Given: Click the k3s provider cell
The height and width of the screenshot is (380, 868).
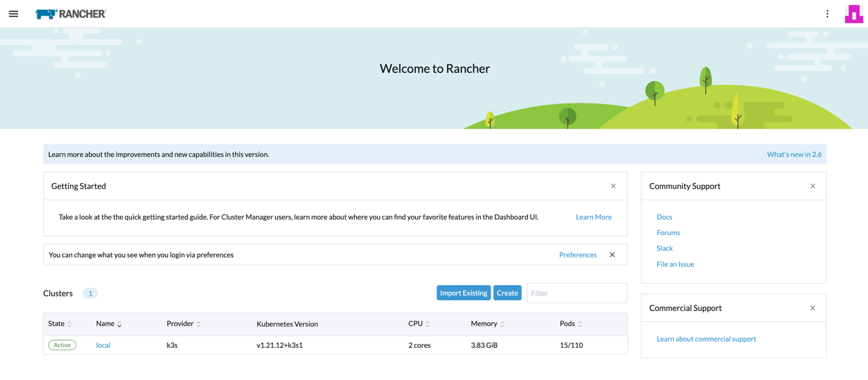Looking at the screenshot, I should [172, 345].
